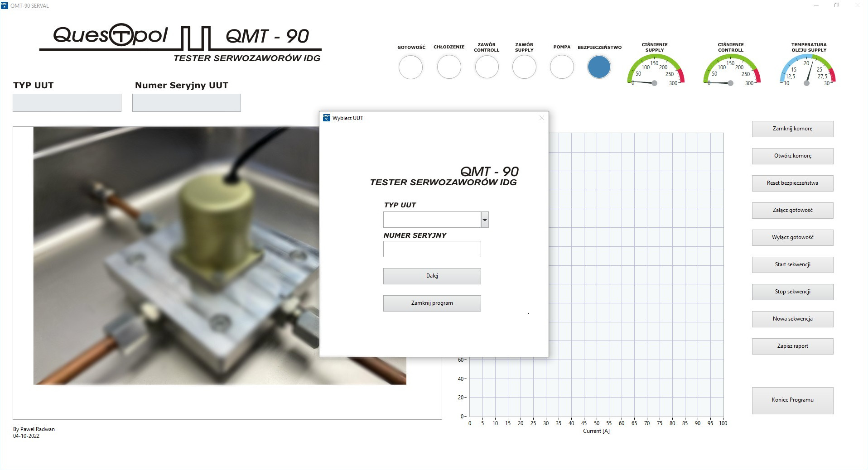
Task: Click the Stop sekwencji button
Action: 792,292
